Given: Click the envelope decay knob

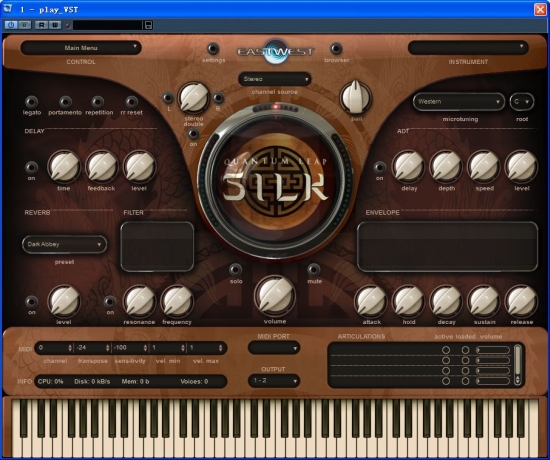Looking at the screenshot, I should pyautogui.click(x=446, y=301).
